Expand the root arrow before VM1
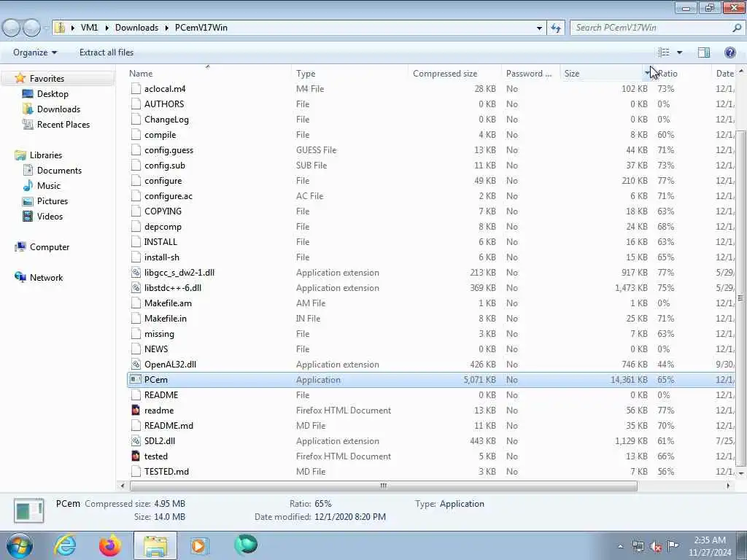Viewport: 747px width, 560px height. coord(72,28)
